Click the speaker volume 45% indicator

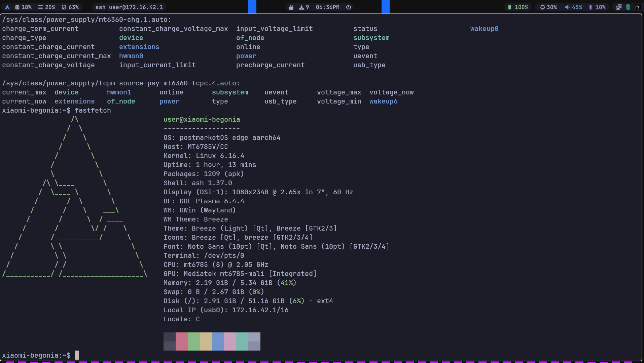[x=573, y=7]
